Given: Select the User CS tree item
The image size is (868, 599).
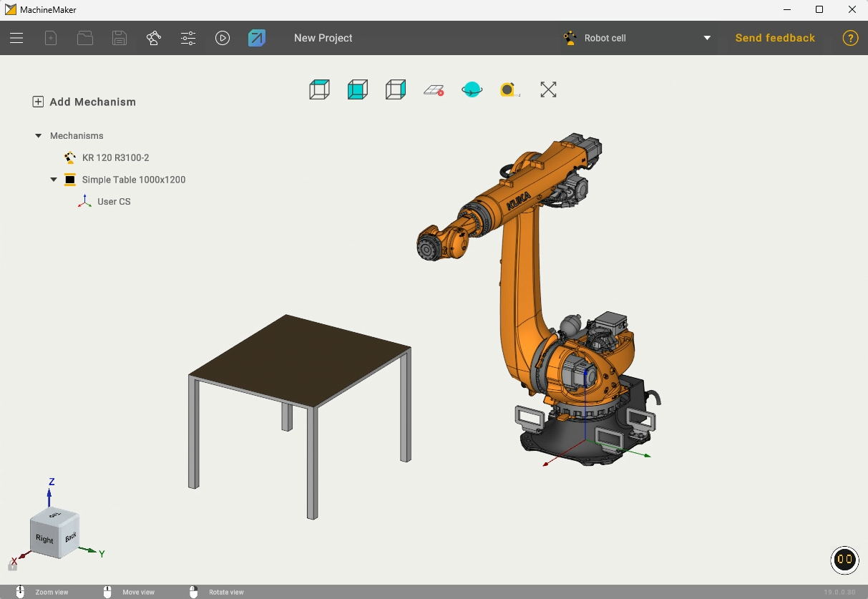Looking at the screenshot, I should pyautogui.click(x=114, y=202).
